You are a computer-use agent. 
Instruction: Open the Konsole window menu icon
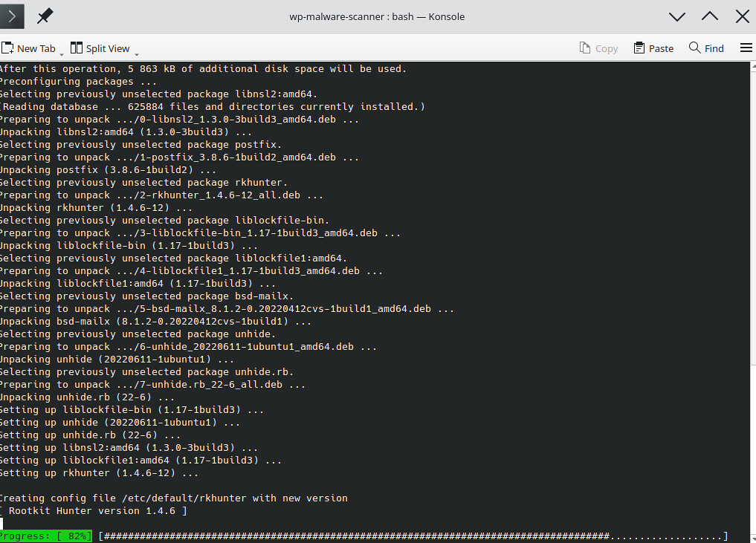point(12,16)
